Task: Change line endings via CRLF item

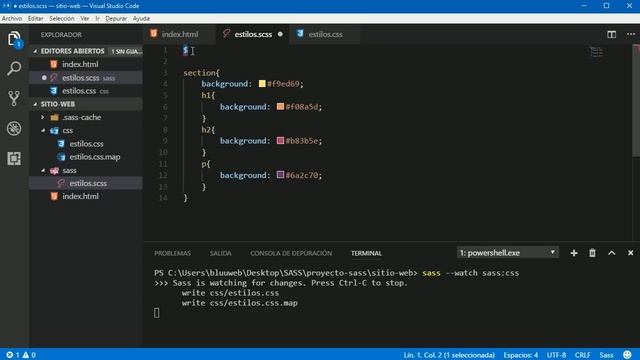Action: tap(582, 355)
